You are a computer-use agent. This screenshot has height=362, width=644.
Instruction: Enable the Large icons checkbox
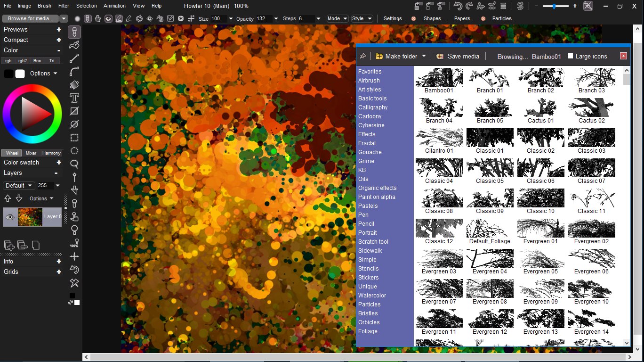click(571, 56)
